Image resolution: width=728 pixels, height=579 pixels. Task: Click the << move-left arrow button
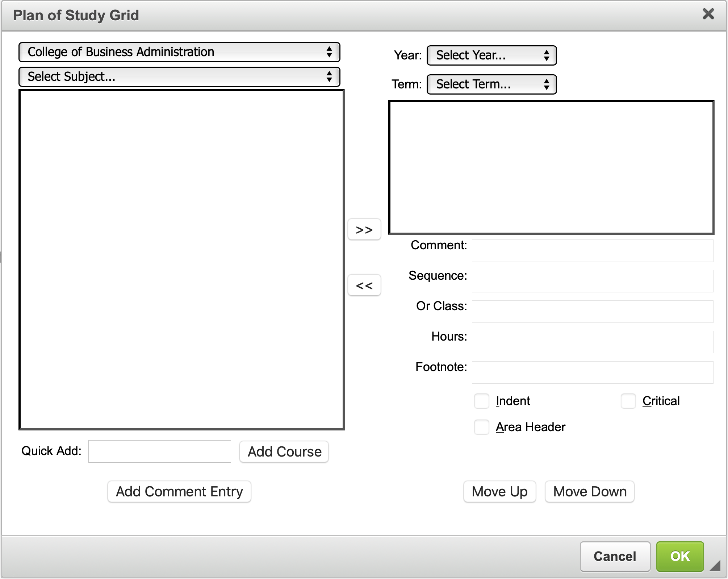tap(364, 285)
